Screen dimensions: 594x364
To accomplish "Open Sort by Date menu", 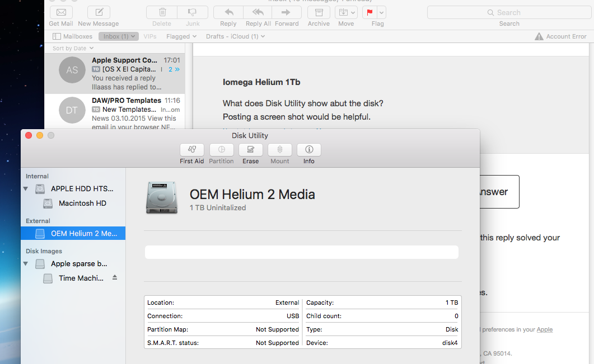I will 73,48.
